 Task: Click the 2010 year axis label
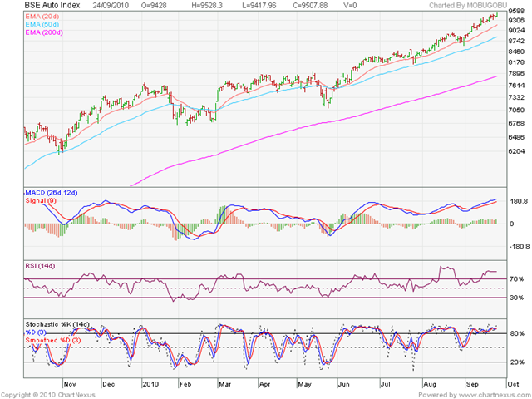[x=150, y=384]
